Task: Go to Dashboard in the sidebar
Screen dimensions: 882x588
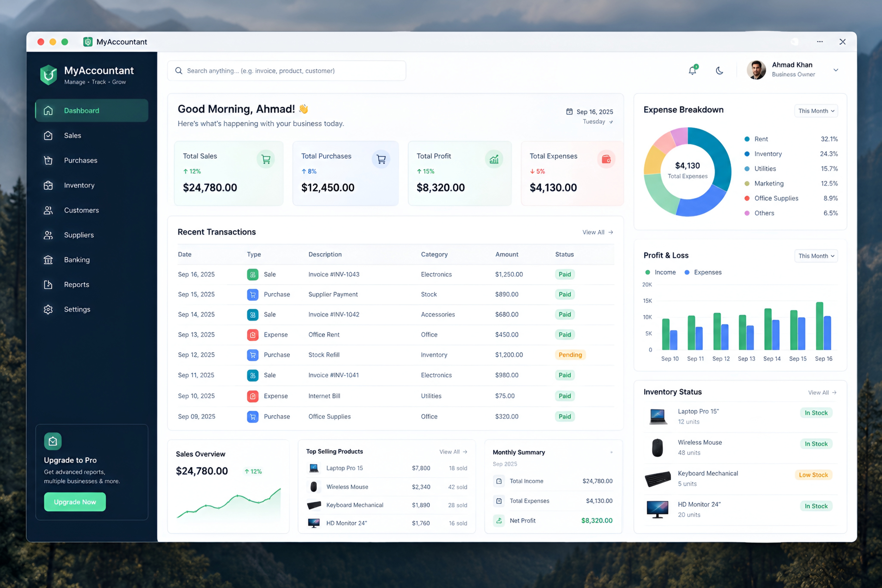Action: (92, 111)
